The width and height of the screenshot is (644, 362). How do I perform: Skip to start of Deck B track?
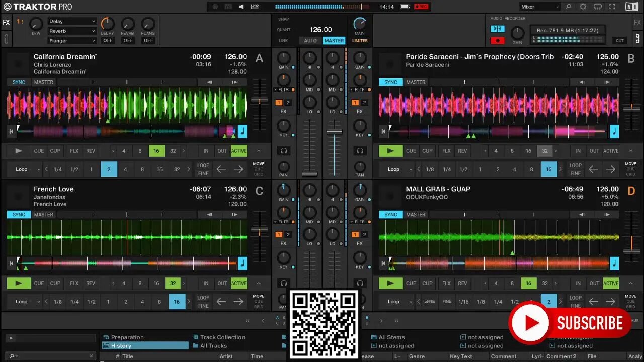point(383,132)
